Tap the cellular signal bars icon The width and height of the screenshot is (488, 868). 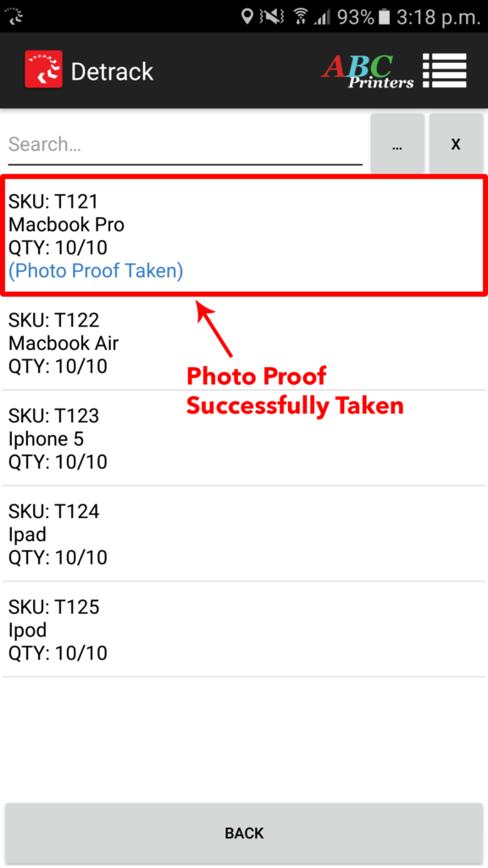(321, 17)
